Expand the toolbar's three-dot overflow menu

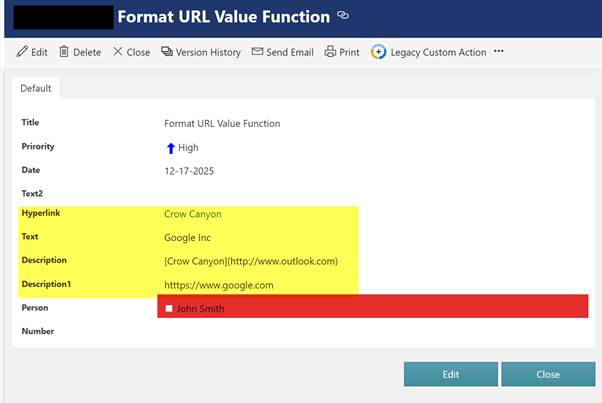(499, 52)
